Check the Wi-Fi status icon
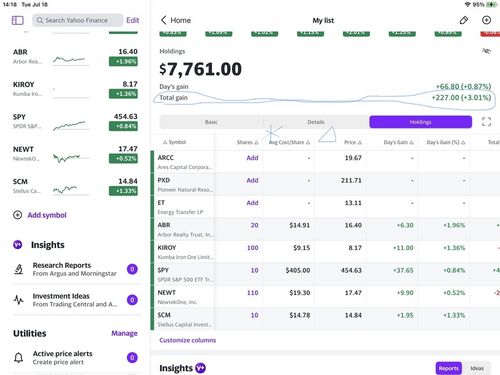Screen dimensions: 500x375 [x=467, y=5]
